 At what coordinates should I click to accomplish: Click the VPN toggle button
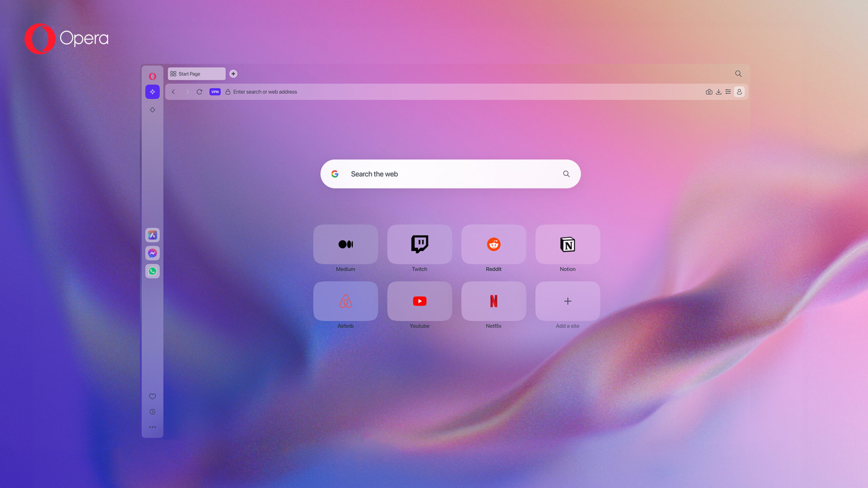pos(215,91)
